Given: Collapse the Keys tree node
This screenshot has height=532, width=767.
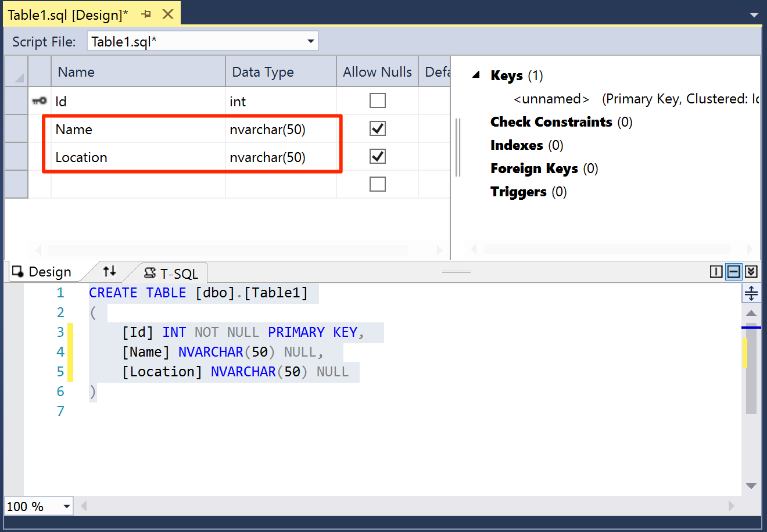Looking at the screenshot, I should (x=476, y=75).
